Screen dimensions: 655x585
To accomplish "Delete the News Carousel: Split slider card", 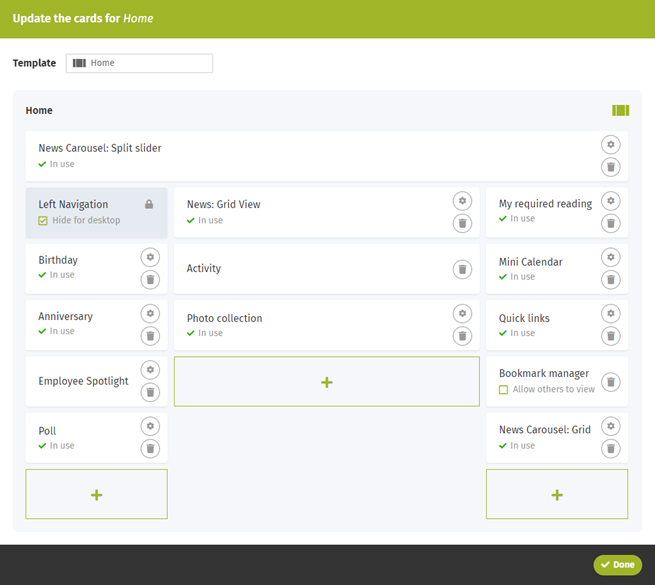I will (610, 167).
